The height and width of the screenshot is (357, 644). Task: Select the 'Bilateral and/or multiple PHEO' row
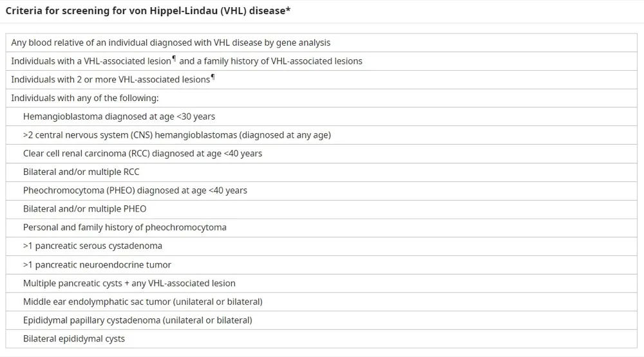[x=84, y=209]
